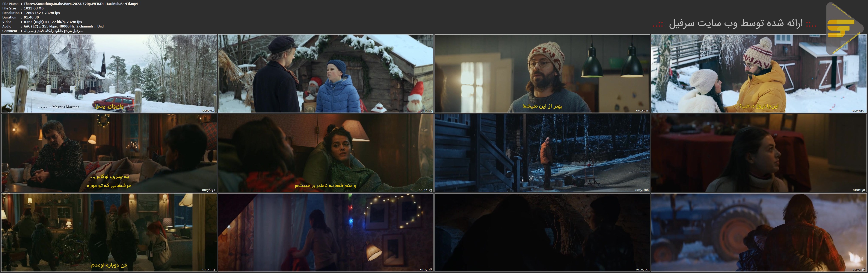Click thumbnail with man in yellow jacket
The height and width of the screenshot is (273, 868).
point(758,73)
